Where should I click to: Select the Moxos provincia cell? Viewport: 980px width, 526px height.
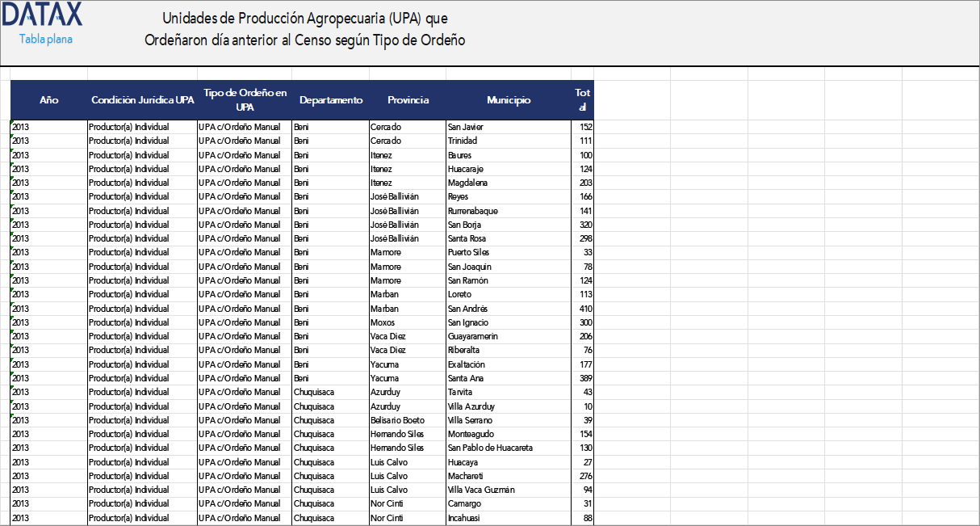383,322
